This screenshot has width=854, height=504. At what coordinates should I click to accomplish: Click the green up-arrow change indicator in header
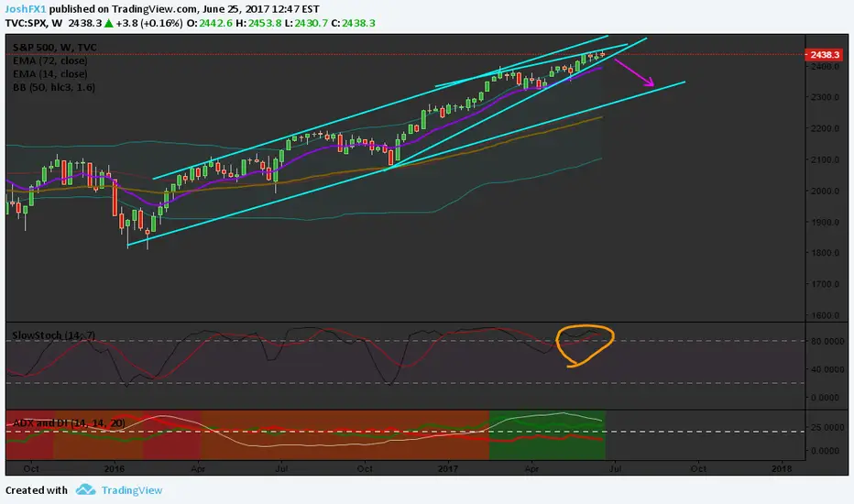(109, 23)
